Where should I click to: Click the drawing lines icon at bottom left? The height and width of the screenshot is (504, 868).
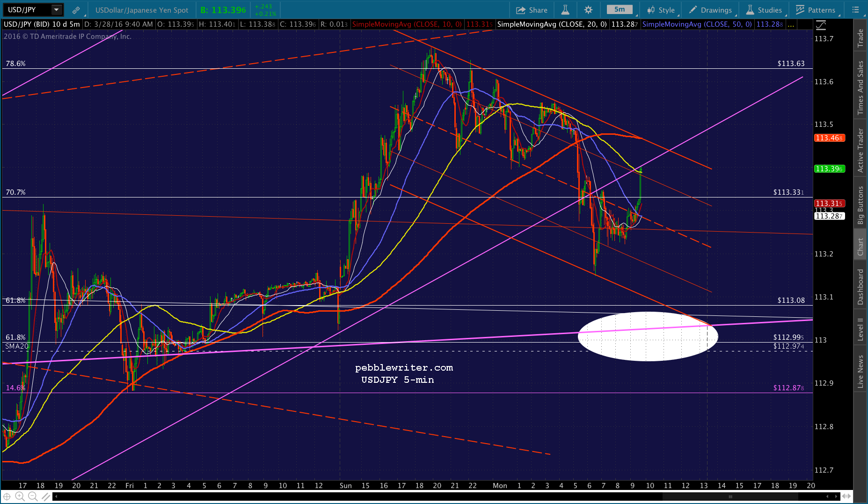pyautogui.click(x=45, y=497)
